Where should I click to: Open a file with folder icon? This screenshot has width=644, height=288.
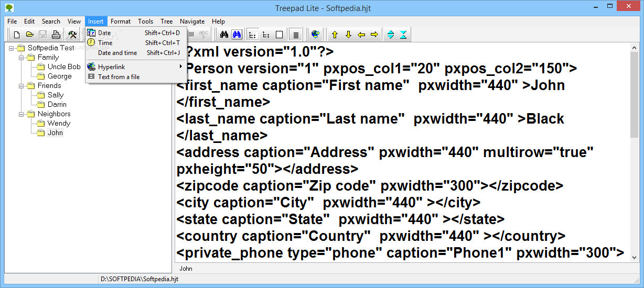click(x=30, y=35)
